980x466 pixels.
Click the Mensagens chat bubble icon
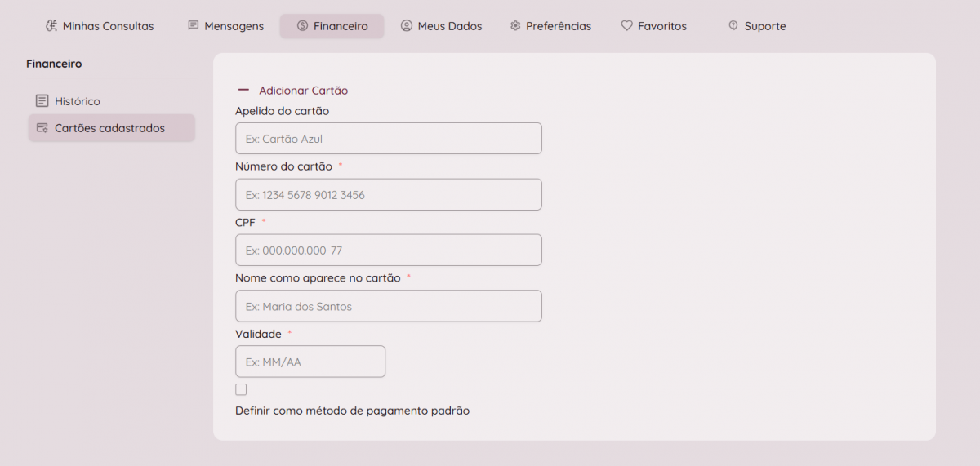coord(194,26)
